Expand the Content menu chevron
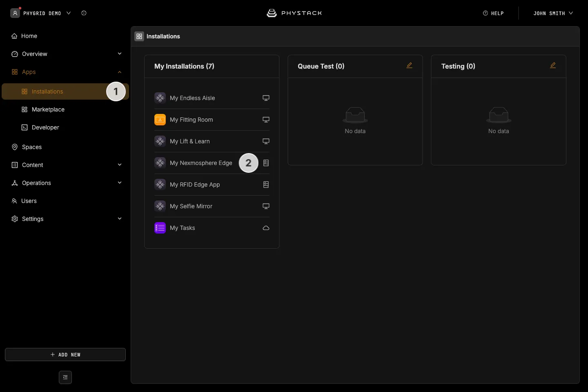This screenshot has height=392, width=588. [x=120, y=165]
